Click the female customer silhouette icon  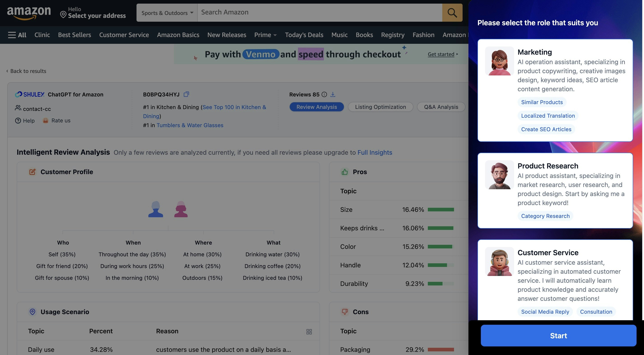[181, 209]
